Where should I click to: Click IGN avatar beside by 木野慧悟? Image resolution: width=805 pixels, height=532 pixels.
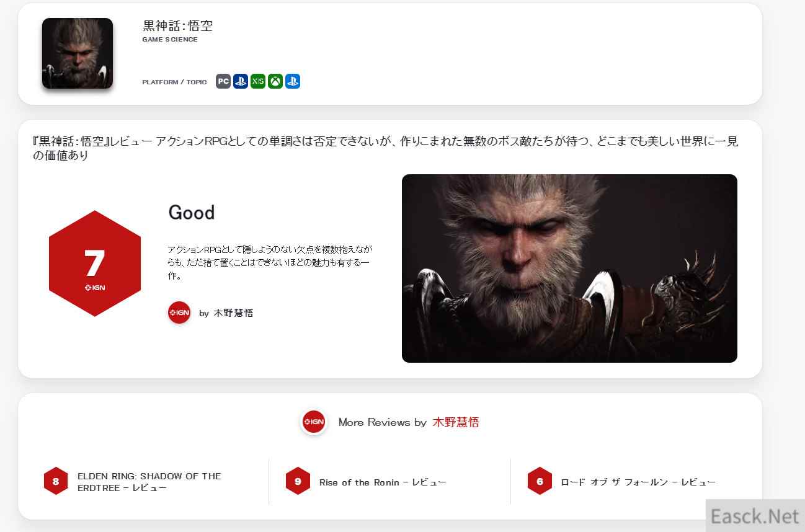tap(179, 313)
